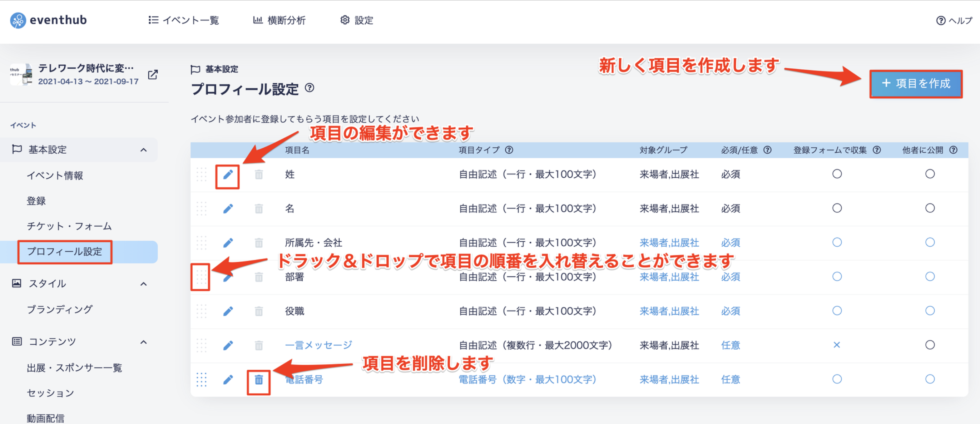Open the 設定 menu
This screenshot has width=980, height=424.
point(356,20)
